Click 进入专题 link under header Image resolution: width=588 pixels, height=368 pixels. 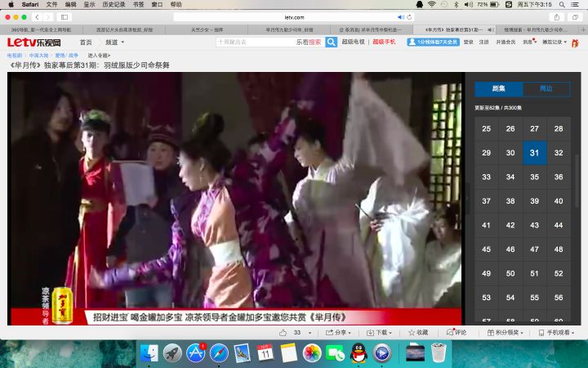[x=99, y=56]
